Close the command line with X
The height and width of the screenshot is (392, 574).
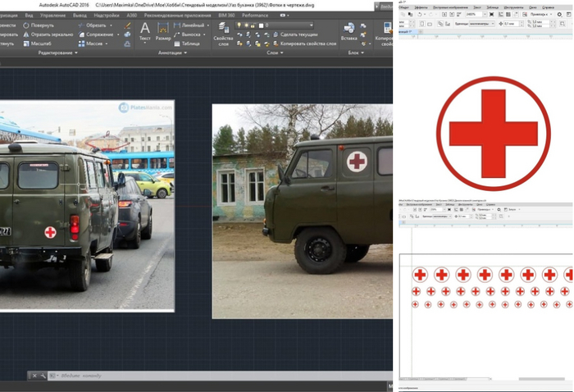[34, 376]
